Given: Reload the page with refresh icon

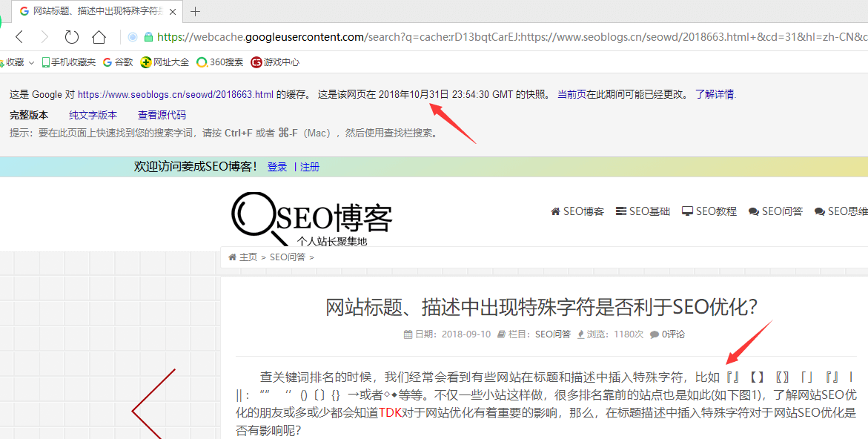Looking at the screenshot, I should (72, 37).
